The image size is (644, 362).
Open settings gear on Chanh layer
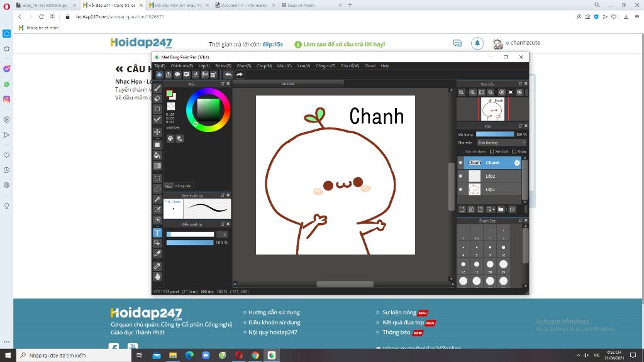pos(517,163)
